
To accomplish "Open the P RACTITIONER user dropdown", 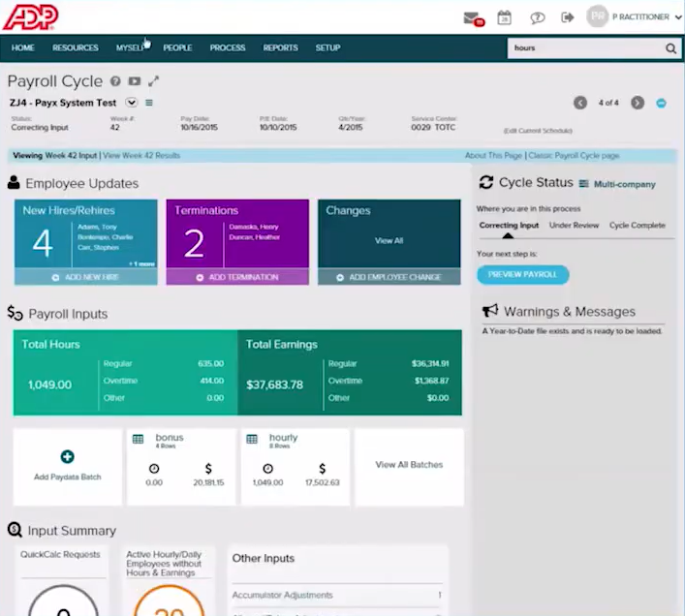I will coord(646,17).
